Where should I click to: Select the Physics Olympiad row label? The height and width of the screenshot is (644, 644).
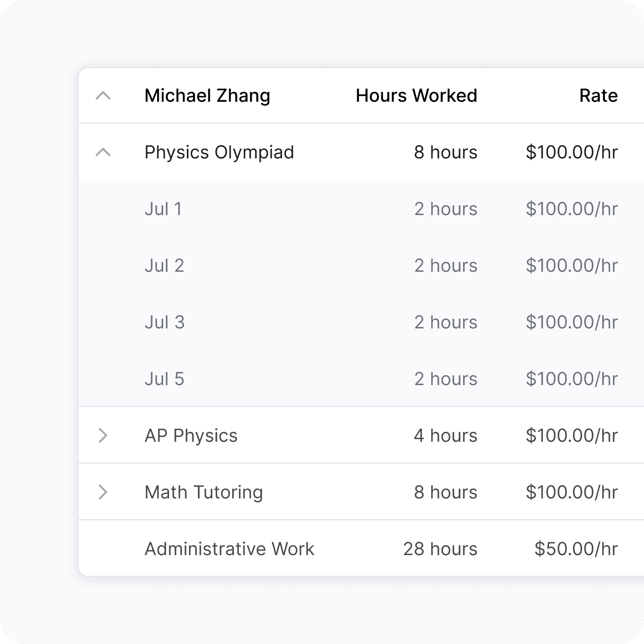219,152
